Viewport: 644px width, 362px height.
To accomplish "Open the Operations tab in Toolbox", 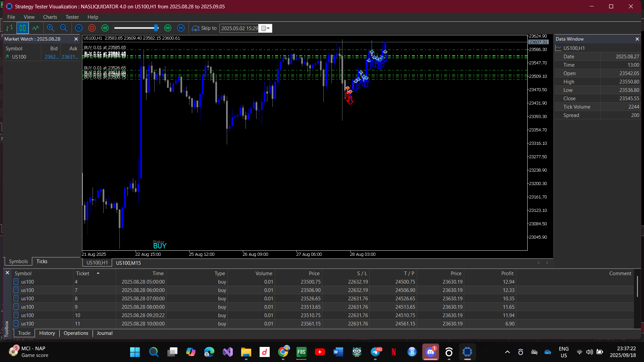I will pos(76,333).
